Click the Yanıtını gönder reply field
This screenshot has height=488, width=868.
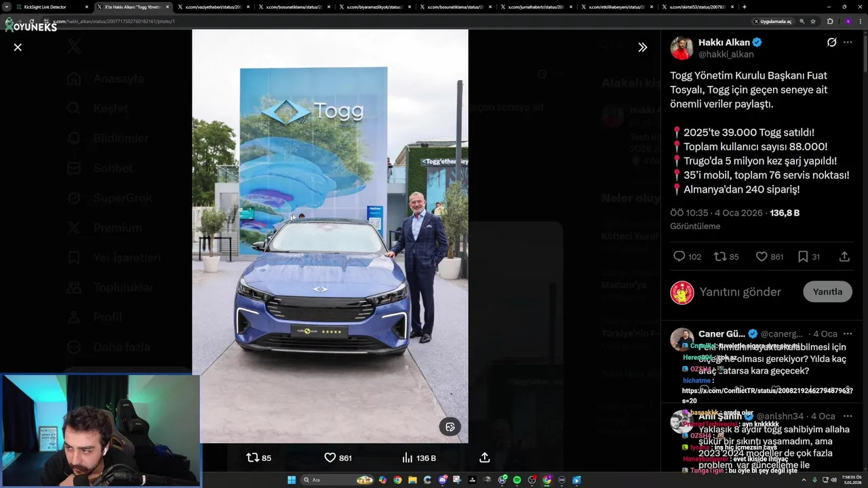click(x=740, y=292)
